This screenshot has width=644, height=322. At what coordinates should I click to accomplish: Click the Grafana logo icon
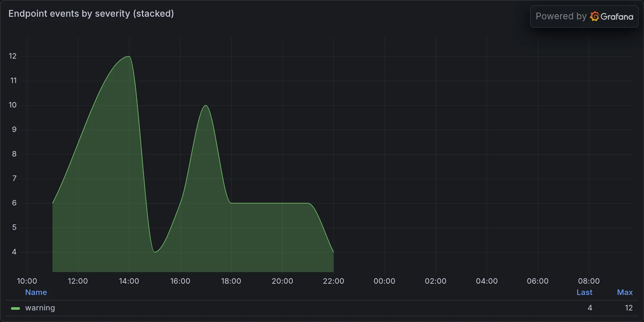point(594,16)
